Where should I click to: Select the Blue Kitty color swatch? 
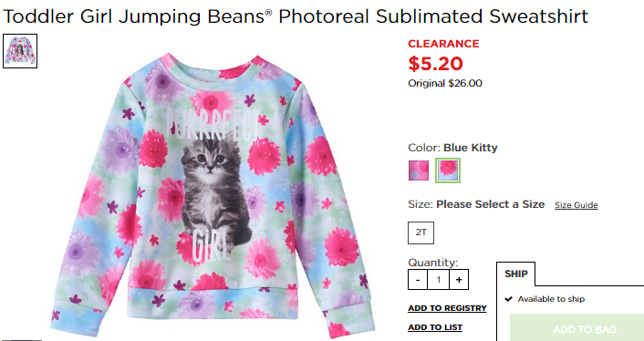point(448,170)
